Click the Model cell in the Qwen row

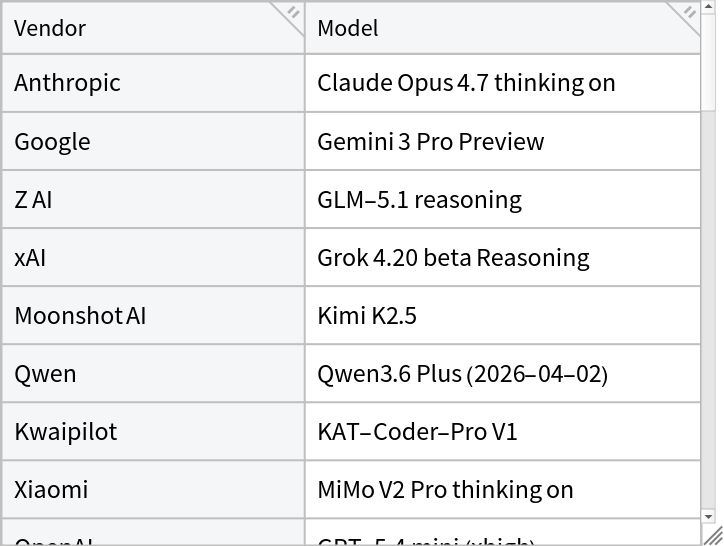(502, 373)
